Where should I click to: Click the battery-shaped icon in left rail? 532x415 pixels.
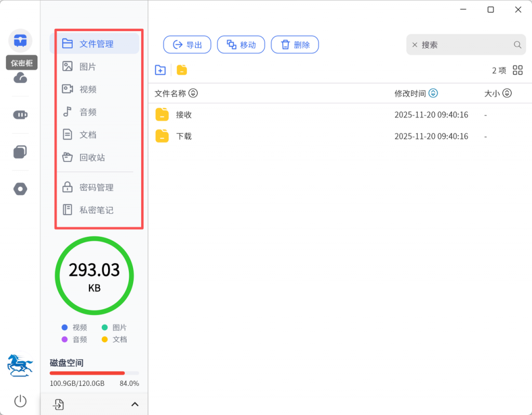tap(20, 115)
